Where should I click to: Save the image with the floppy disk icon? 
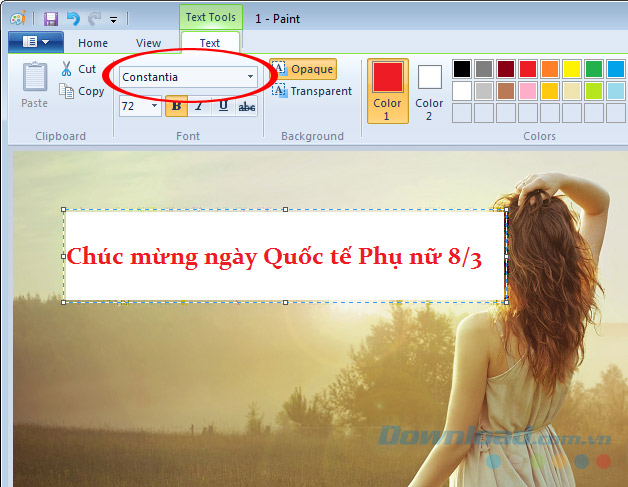click(51, 19)
